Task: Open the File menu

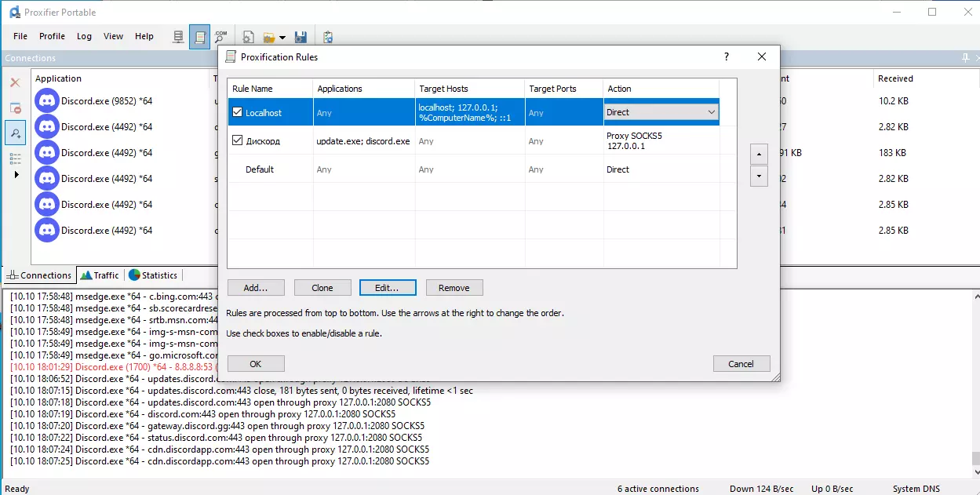Action: (x=20, y=36)
